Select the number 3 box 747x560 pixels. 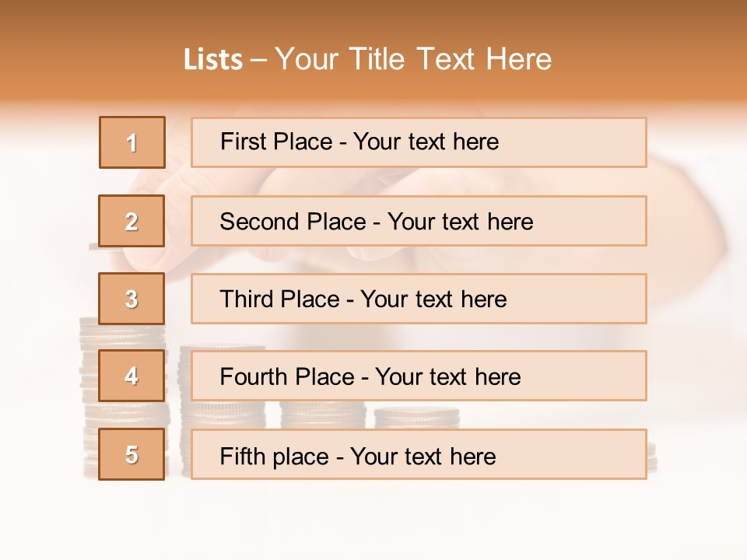pos(132,299)
